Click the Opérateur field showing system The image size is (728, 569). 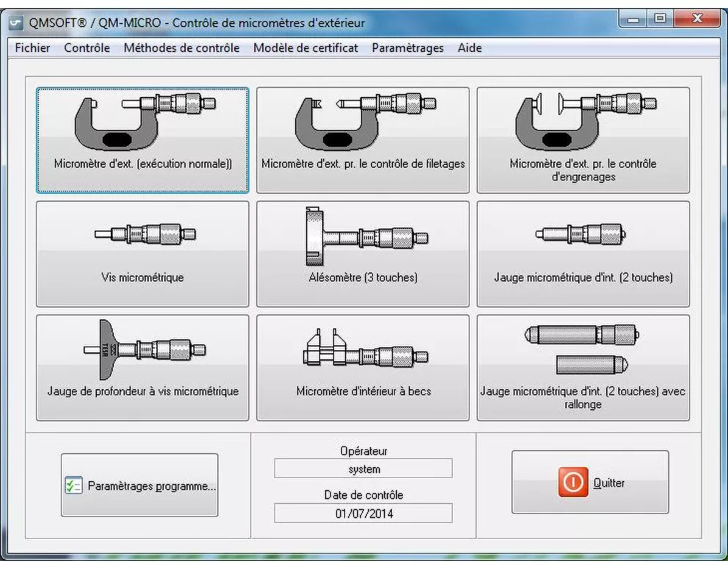(363, 468)
